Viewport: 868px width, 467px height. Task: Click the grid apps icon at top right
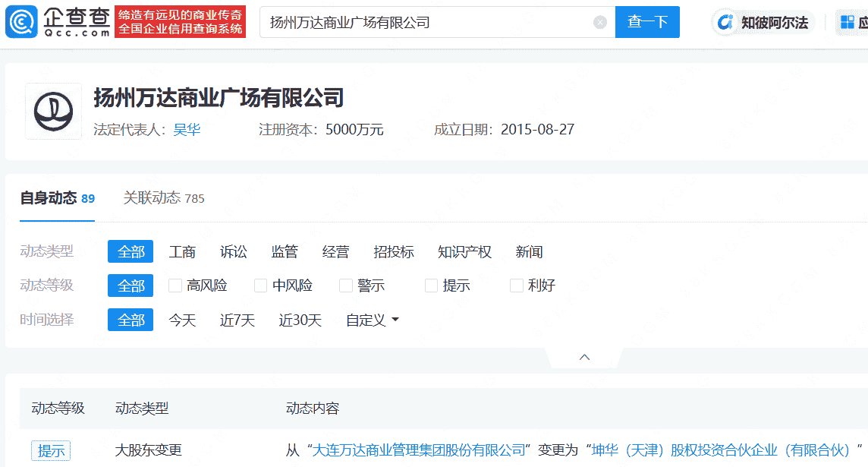pos(847,22)
